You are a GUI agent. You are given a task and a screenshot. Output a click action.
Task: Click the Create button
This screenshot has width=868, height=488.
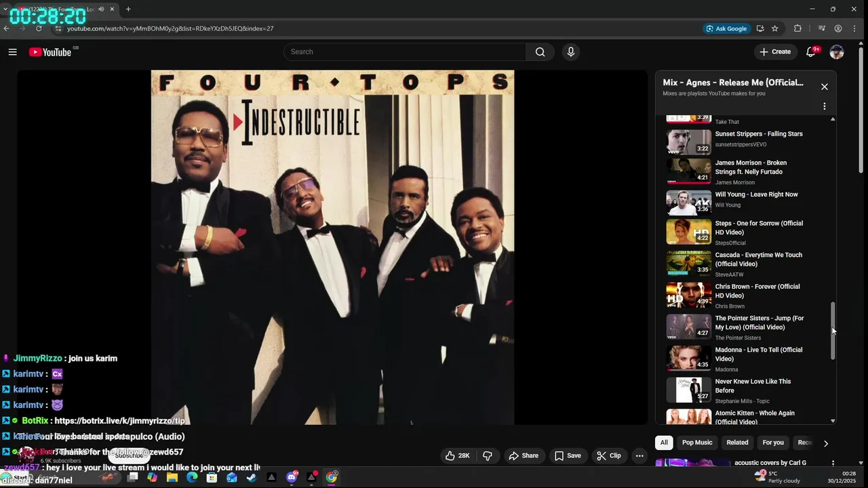click(774, 52)
